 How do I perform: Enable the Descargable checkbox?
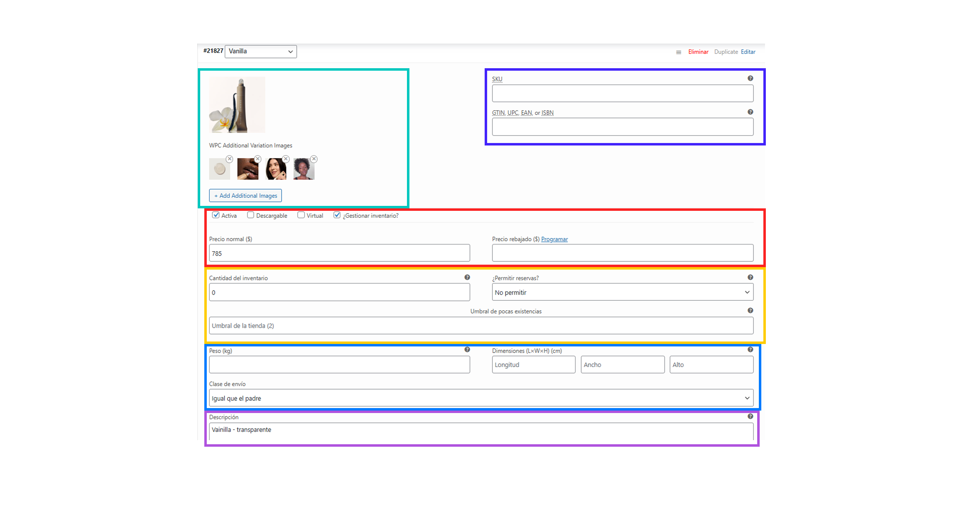click(x=250, y=215)
